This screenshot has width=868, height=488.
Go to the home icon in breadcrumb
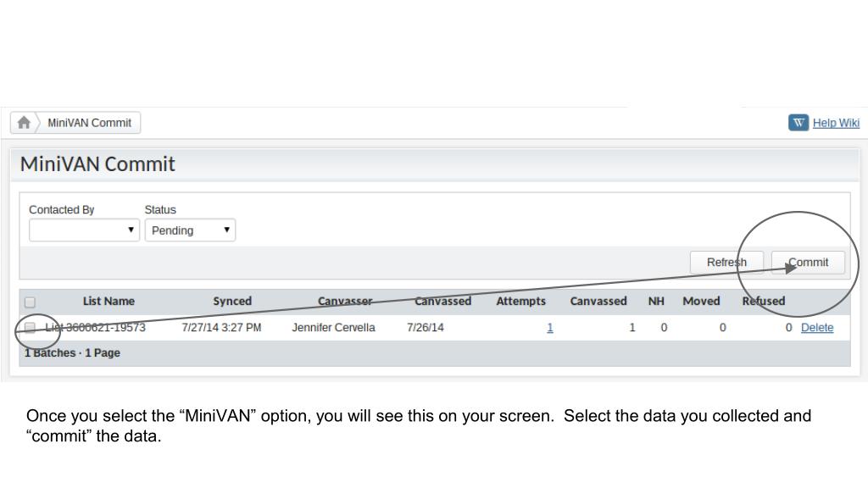point(24,122)
